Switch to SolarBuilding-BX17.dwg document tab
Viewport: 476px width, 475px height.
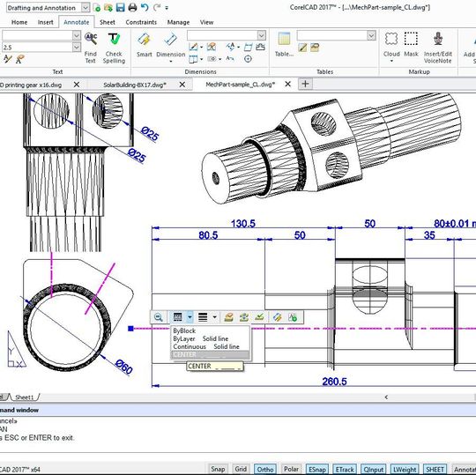tap(135, 85)
